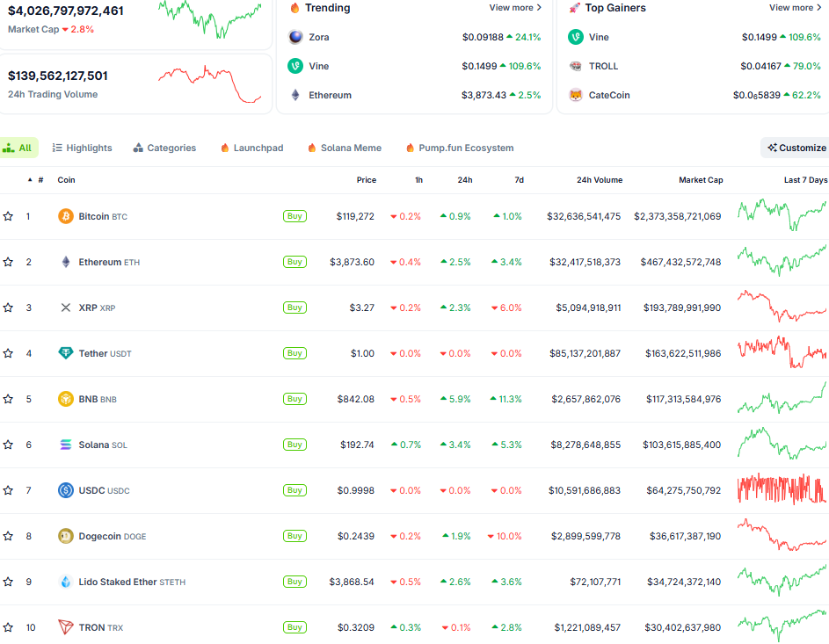Click the Dogecoin logo icon
The image size is (829, 644).
(x=66, y=536)
